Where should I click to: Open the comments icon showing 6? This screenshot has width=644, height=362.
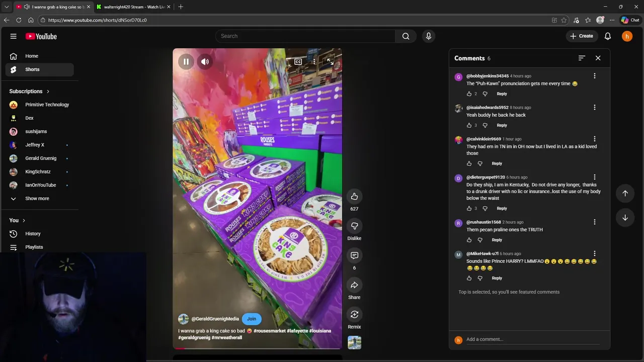tap(354, 256)
